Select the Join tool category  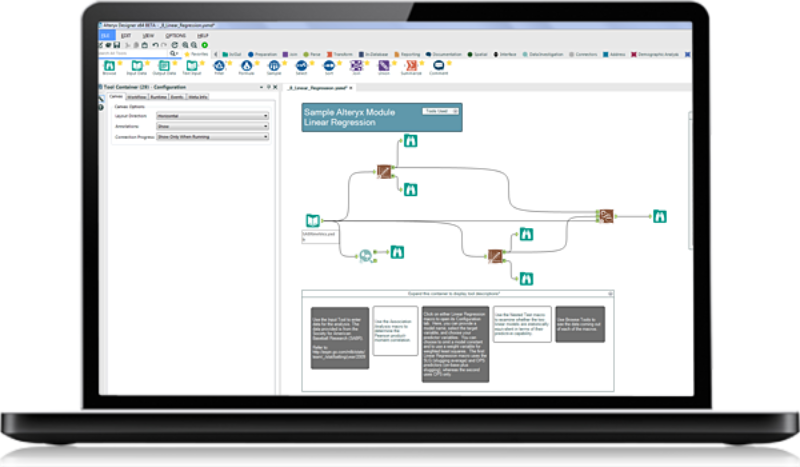(290, 54)
